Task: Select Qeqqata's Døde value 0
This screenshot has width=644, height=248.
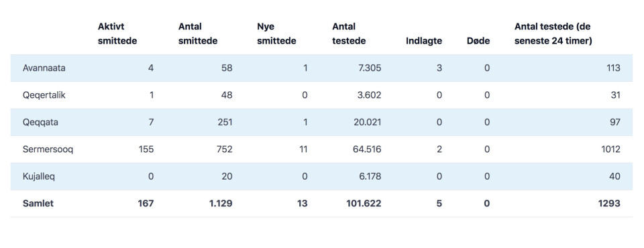Action: 487,123
